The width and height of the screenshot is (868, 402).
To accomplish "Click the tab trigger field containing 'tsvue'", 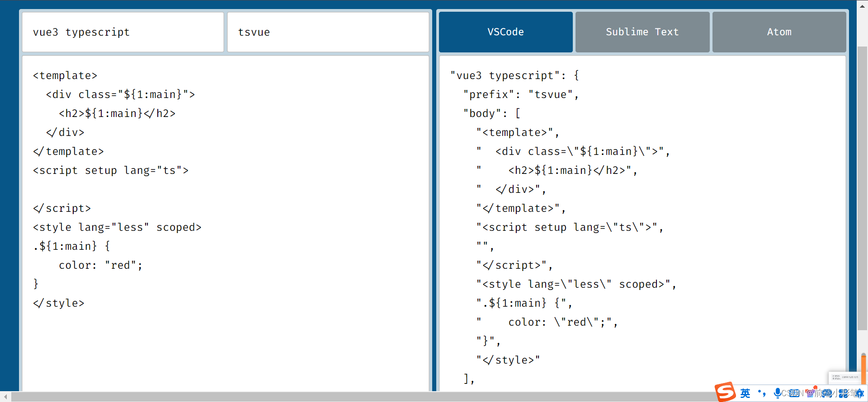I will pyautogui.click(x=328, y=32).
